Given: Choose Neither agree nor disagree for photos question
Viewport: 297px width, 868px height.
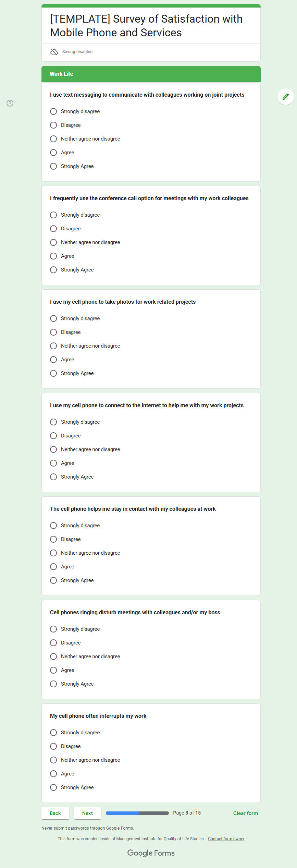Looking at the screenshot, I should (x=53, y=346).
